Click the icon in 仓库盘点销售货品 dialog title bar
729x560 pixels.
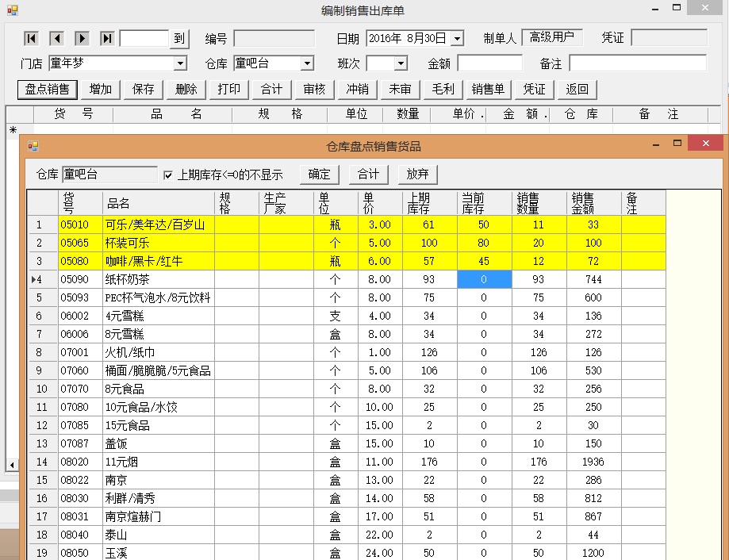click(x=33, y=147)
